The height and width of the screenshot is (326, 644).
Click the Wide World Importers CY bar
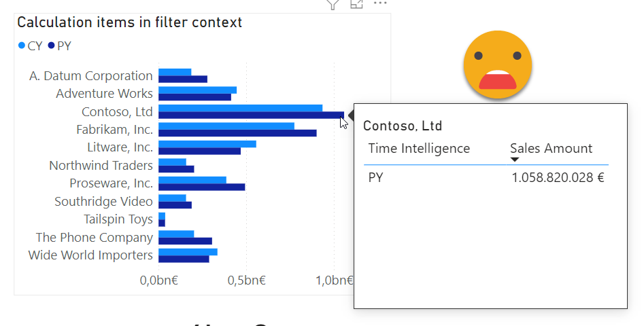[x=188, y=251]
